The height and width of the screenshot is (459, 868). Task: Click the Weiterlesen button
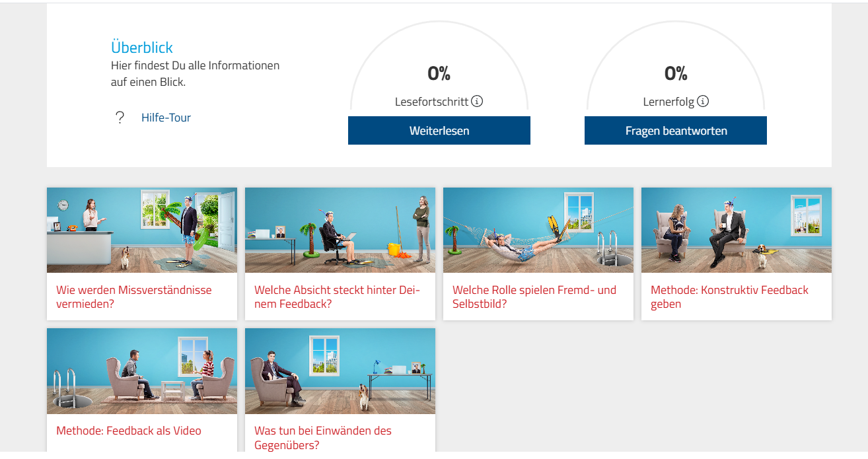(x=439, y=131)
